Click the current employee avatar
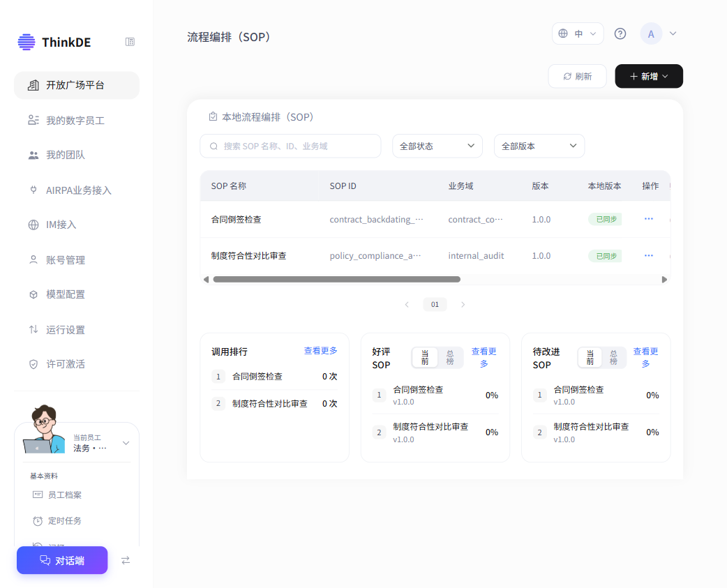The image size is (727, 588). 44,429
